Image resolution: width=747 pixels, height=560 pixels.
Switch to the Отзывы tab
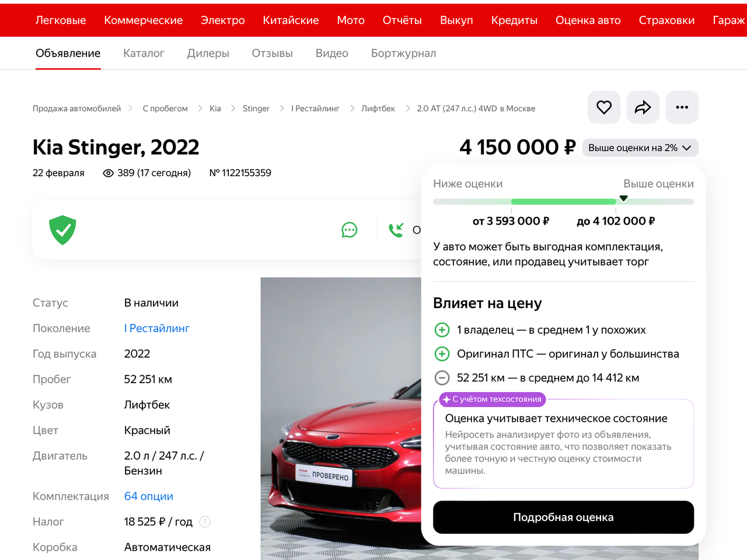pyautogui.click(x=273, y=54)
